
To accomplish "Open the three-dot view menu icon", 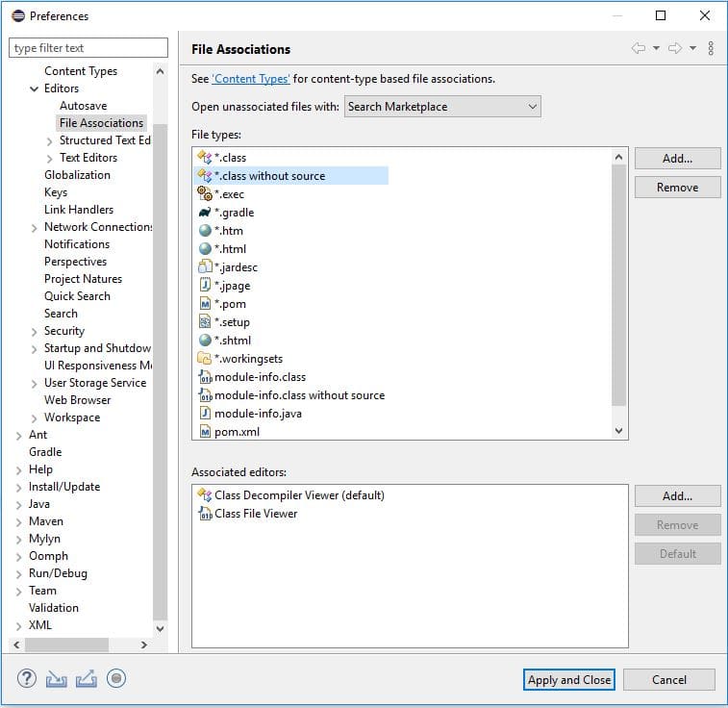I will coord(711,48).
